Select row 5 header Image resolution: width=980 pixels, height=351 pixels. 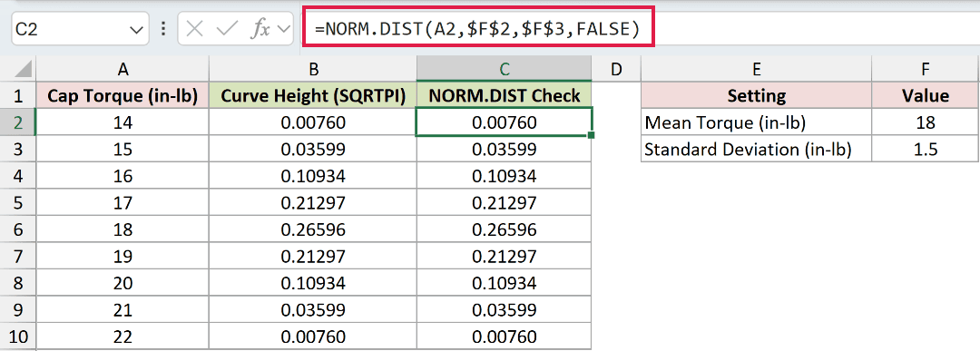(18, 202)
